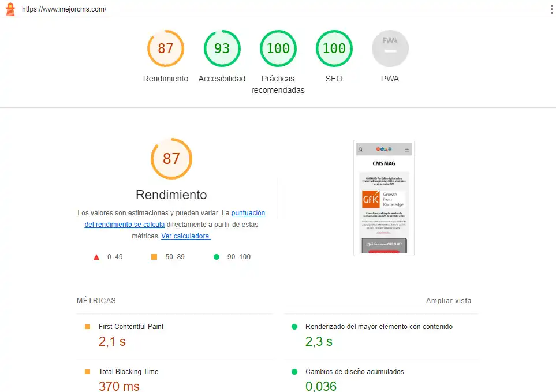Click the green circle 90–100 legend marker
This screenshot has height=392, width=556.
click(x=217, y=257)
